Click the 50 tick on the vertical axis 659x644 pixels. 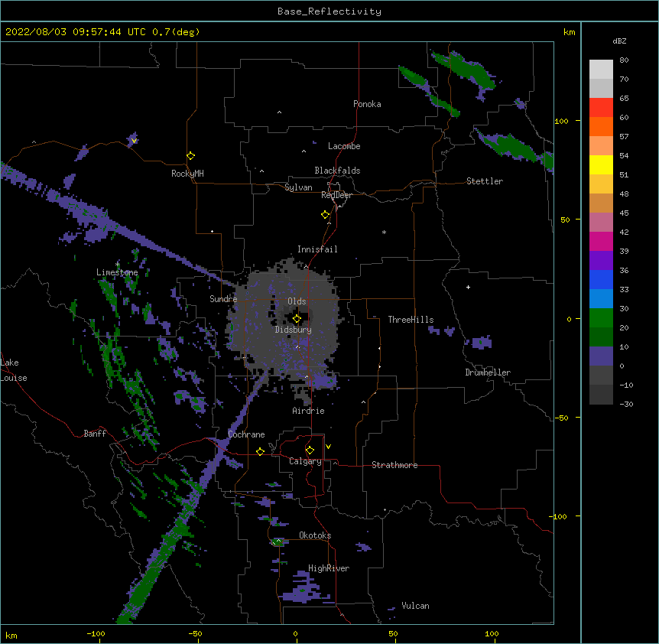[x=565, y=220]
